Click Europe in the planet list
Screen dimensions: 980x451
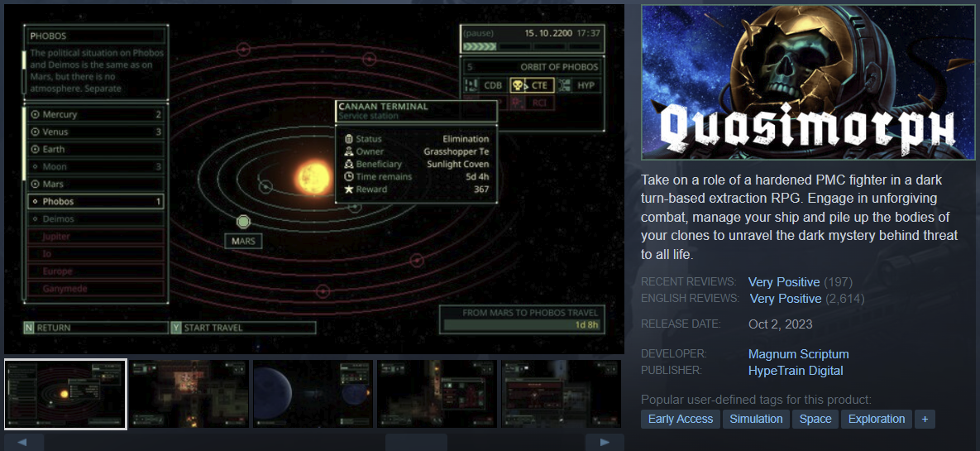point(96,271)
